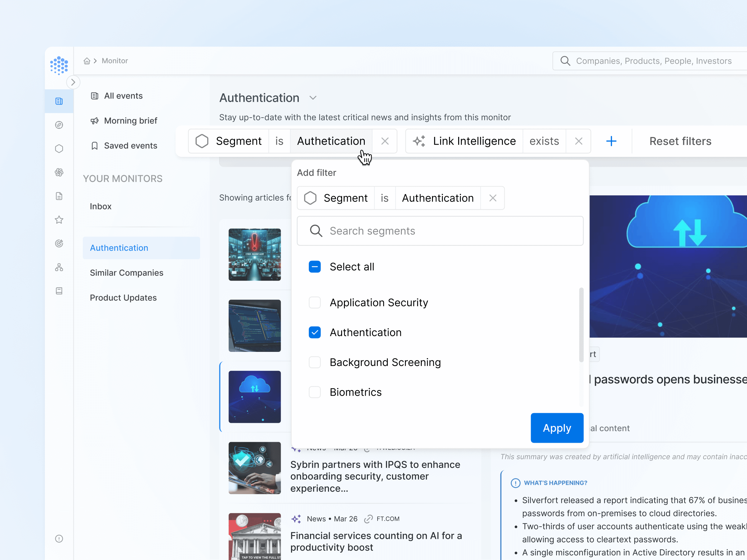Open the list notes sidebar icon
The image size is (747, 560).
[59, 291]
